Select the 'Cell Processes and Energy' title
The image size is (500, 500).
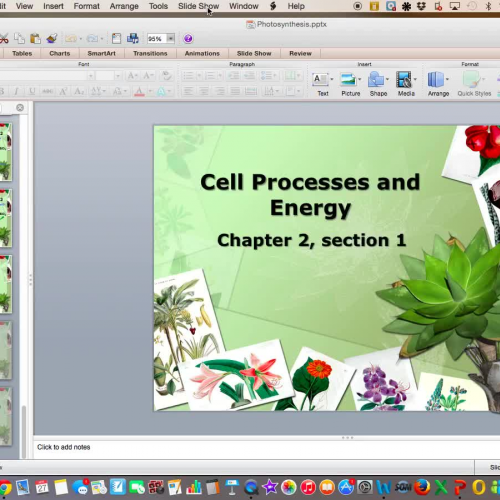tap(310, 195)
